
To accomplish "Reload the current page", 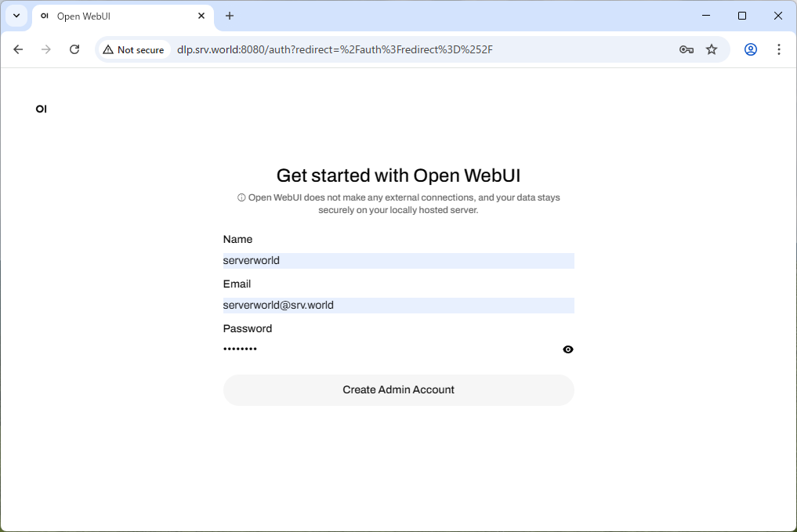I will (74, 49).
